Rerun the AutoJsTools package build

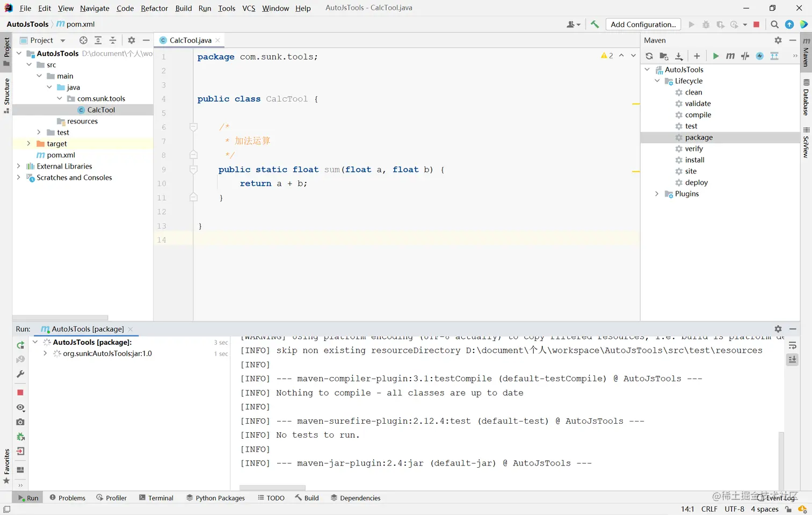20,345
